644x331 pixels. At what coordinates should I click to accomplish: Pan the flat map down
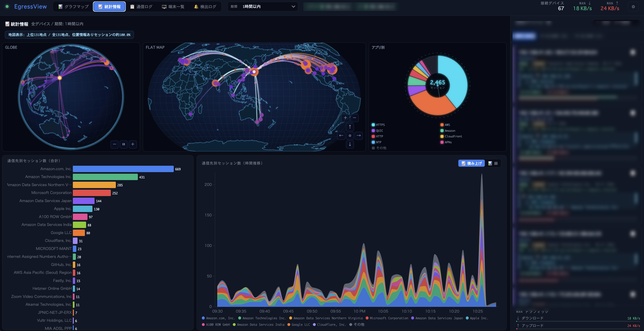tap(350, 144)
